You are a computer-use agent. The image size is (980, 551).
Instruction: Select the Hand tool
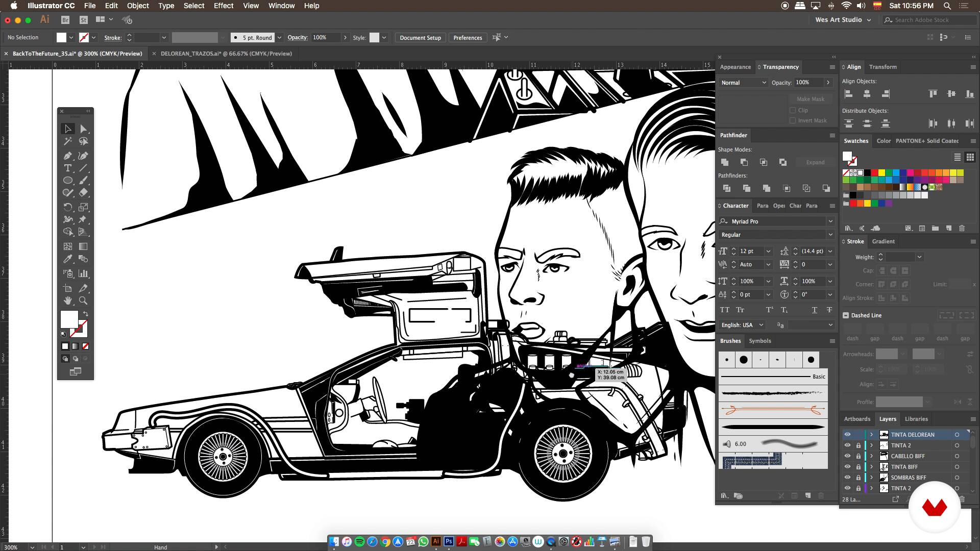click(67, 300)
